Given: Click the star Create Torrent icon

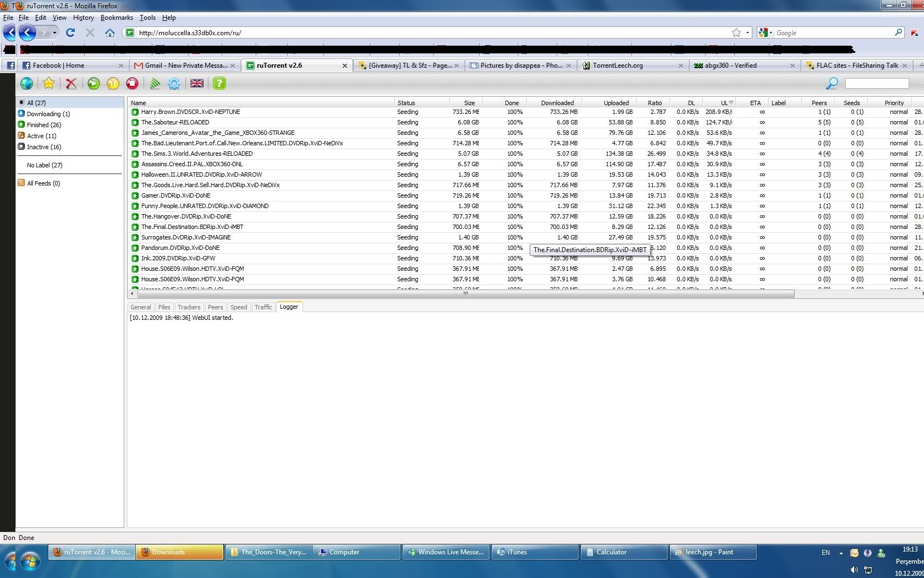Looking at the screenshot, I should 49,84.
